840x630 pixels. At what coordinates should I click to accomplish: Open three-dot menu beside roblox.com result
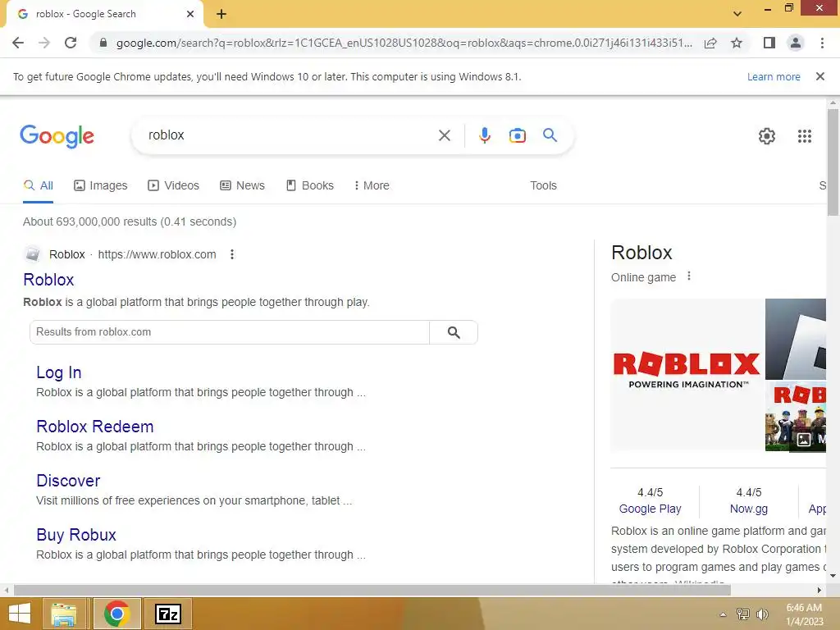(x=232, y=254)
